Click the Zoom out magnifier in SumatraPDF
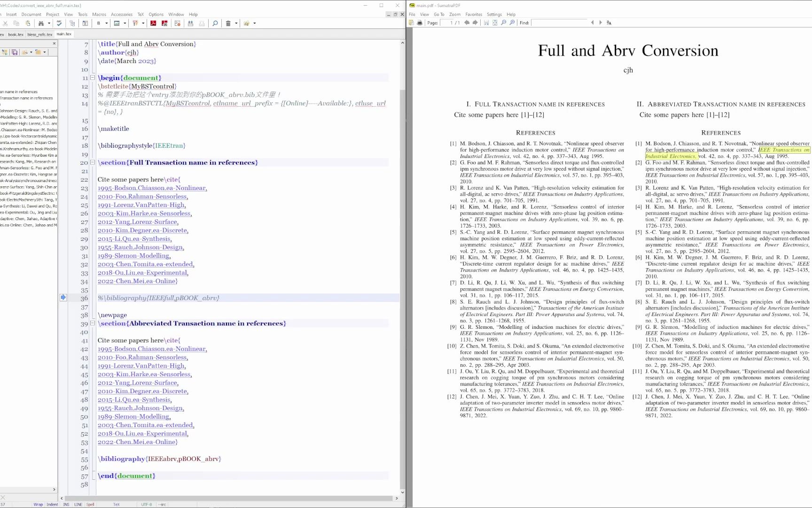812x508 pixels. click(504, 23)
